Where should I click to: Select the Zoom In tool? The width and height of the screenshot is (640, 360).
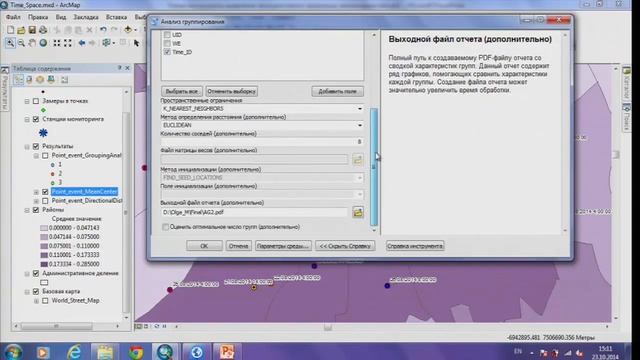pos(10,43)
